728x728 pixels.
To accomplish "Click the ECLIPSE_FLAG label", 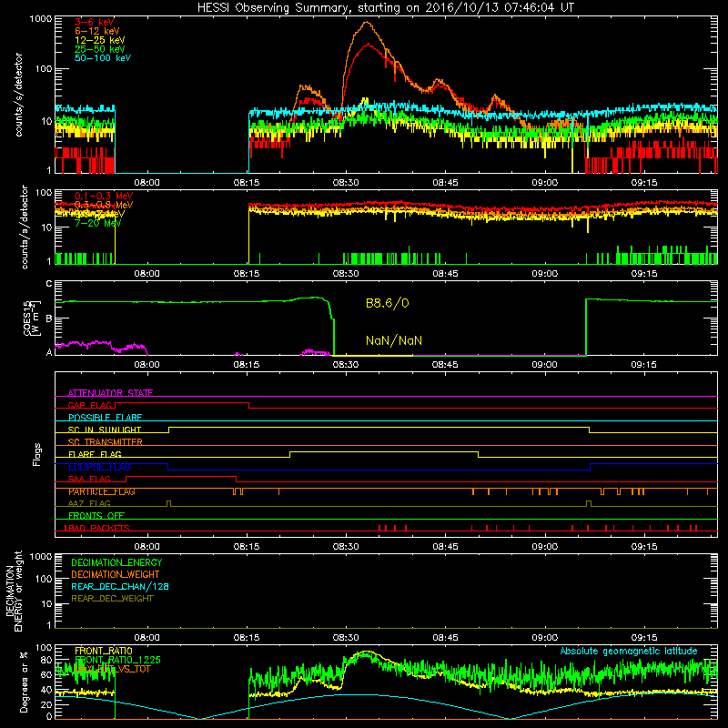I will click(99, 467).
